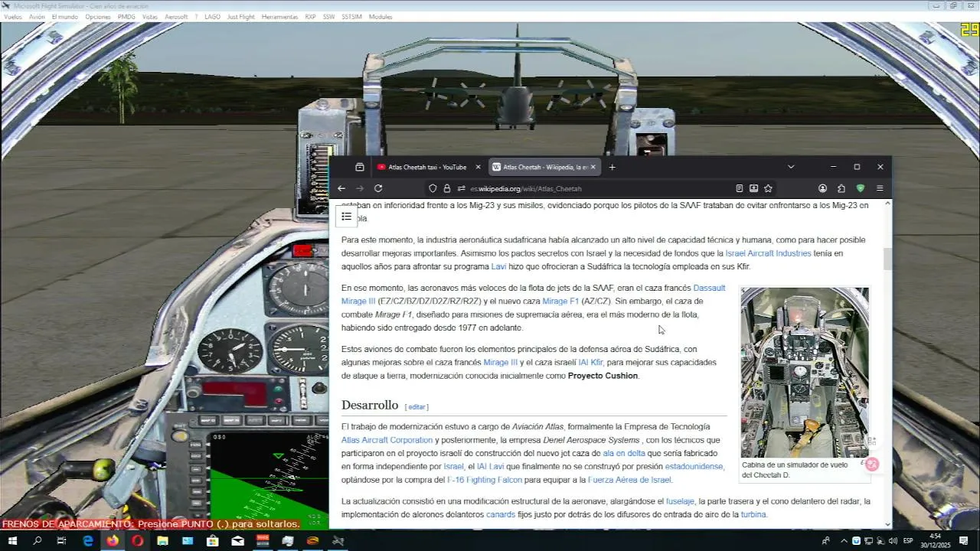Open the F-16 Fighting Falcon link
This screenshot has width=980, height=551.
[x=485, y=480]
